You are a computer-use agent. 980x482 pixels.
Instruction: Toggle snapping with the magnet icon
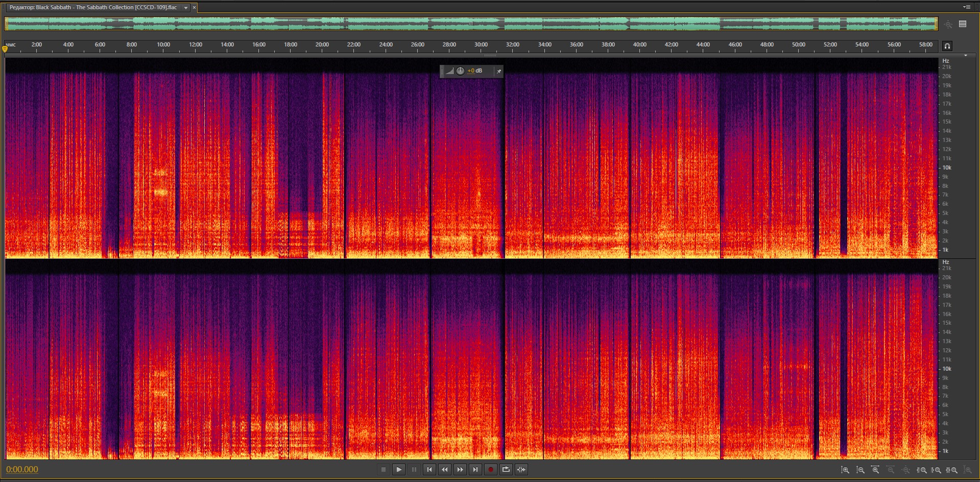[947, 46]
